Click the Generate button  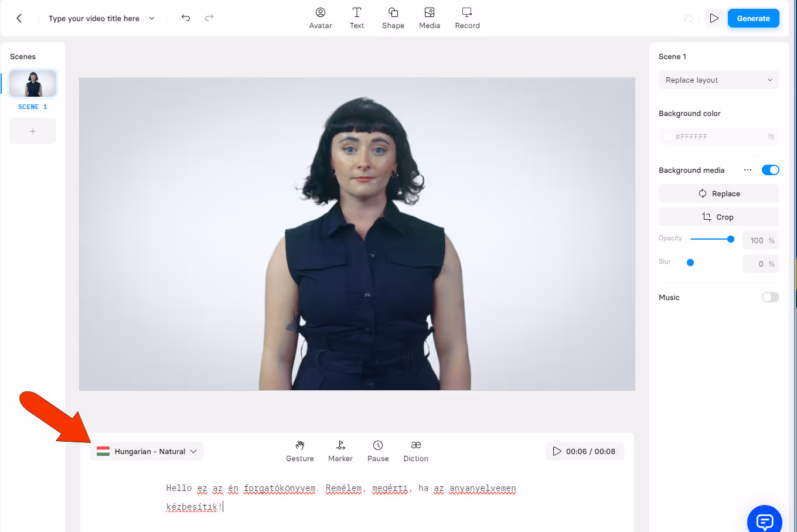coord(753,18)
